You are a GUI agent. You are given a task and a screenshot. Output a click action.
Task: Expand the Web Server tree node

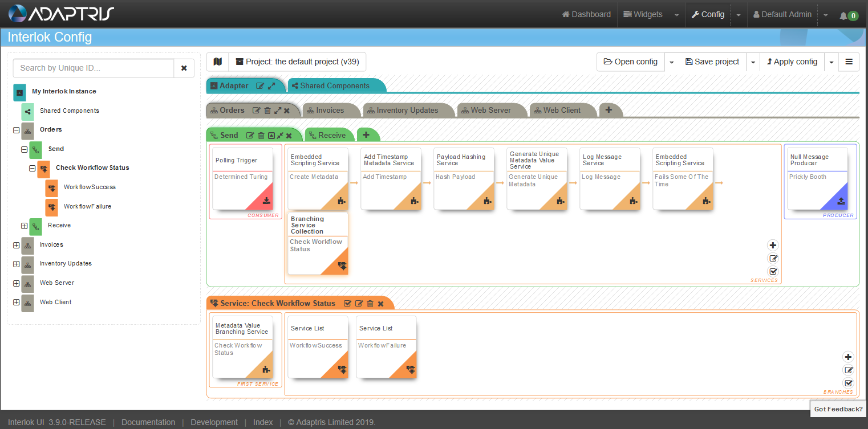pyautogui.click(x=16, y=283)
